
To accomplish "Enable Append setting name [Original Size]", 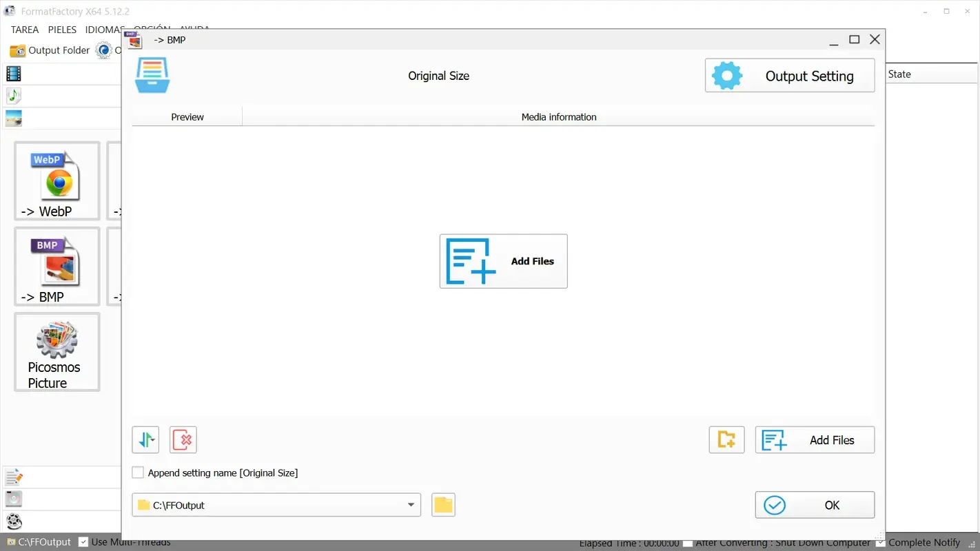I will click(x=137, y=472).
